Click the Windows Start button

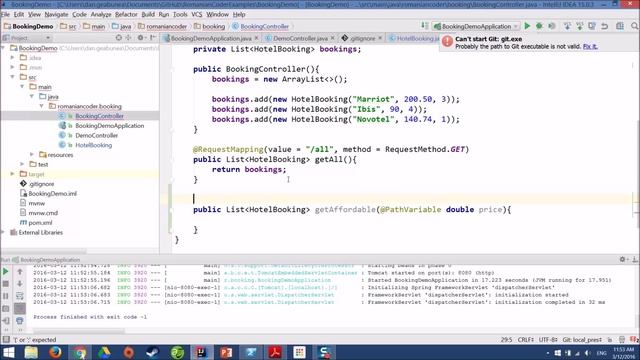pos(8,352)
